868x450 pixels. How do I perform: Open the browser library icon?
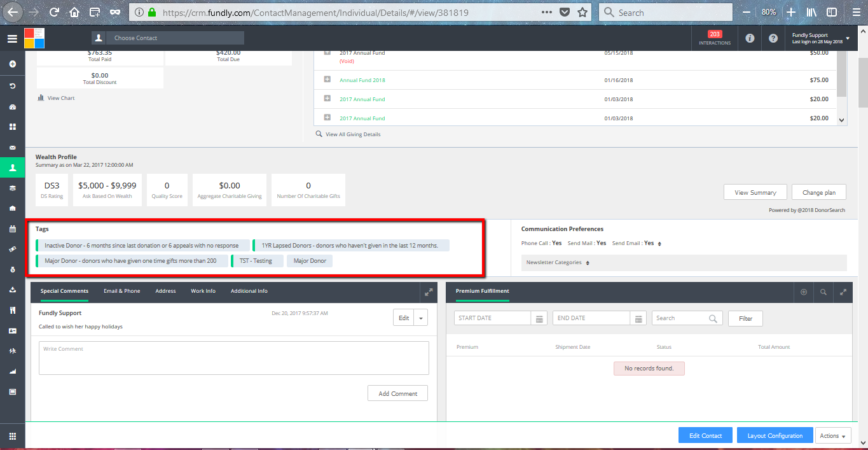click(811, 12)
